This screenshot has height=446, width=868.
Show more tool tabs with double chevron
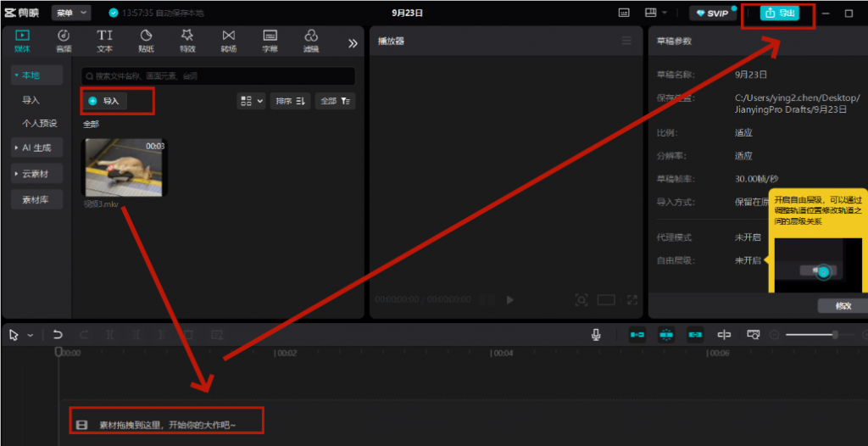(353, 43)
